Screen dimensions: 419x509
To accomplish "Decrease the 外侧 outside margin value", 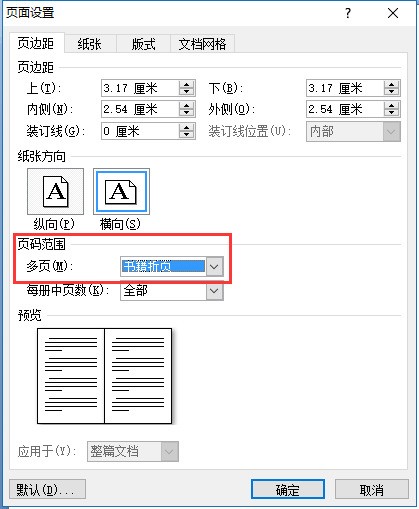I will point(392,113).
